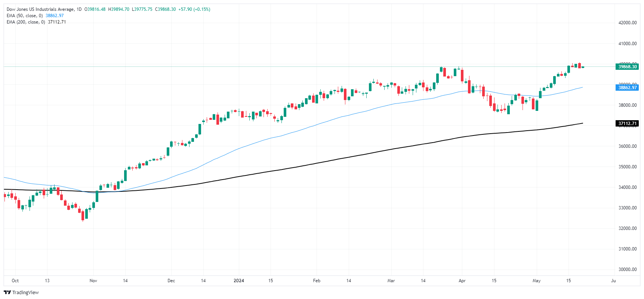Click the +57.90 (+0.15%) change value
The image size is (644, 299).
[x=194, y=9]
